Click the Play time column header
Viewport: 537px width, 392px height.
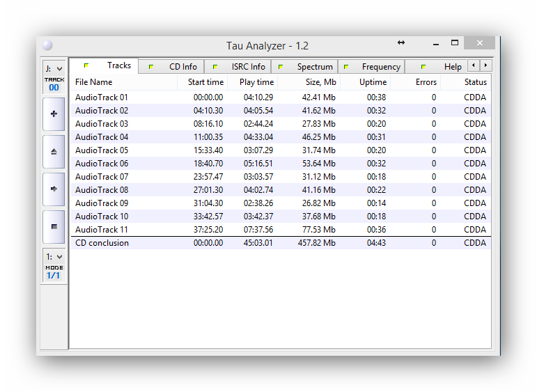coord(256,82)
